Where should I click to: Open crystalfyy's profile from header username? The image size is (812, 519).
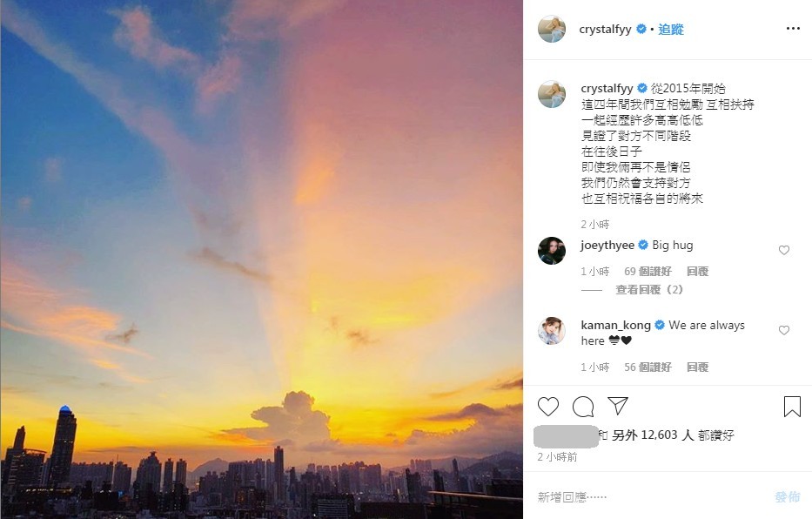(x=605, y=29)
